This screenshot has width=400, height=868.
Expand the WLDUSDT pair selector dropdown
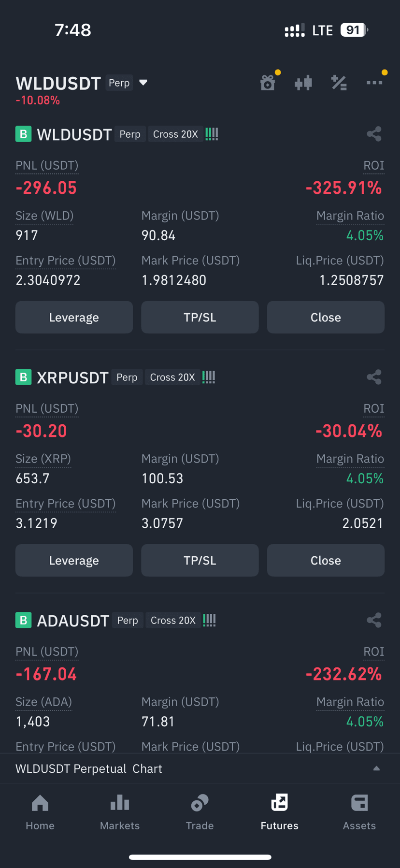(143, 83)
